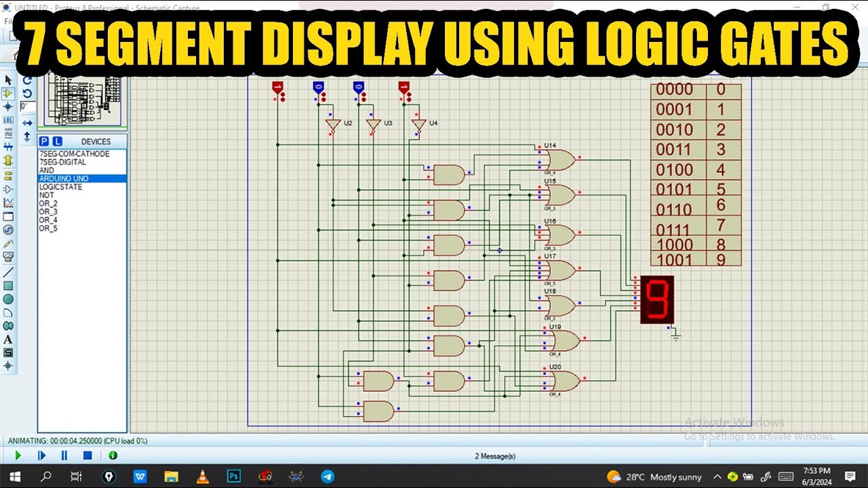Select LOGICSTATE in the devices list
This screenshot has width=868, height=488.
(x=81, y=187)
